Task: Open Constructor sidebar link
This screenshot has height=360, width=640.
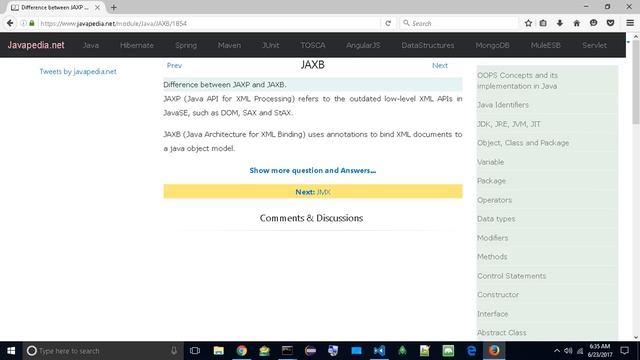Action: point(498,295)
